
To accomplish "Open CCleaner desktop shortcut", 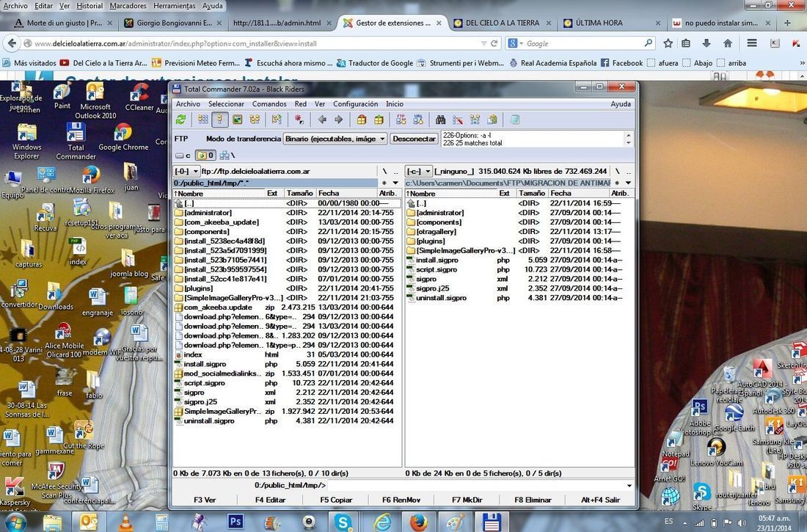I will 139,98.
